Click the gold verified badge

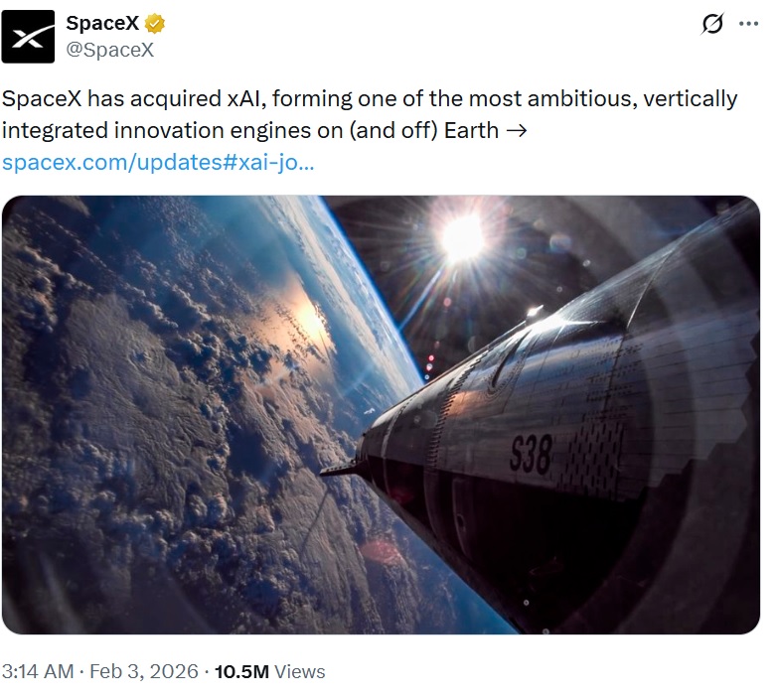point(156,24)
